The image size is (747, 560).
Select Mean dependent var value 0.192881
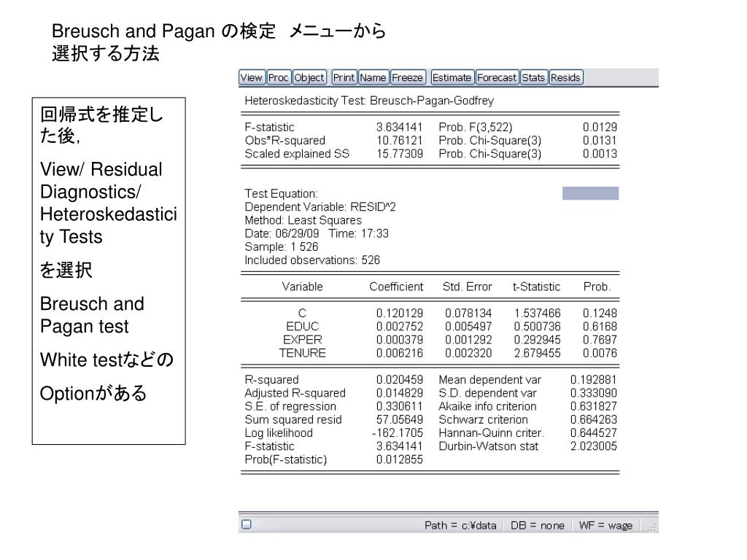tap(594, 380)
